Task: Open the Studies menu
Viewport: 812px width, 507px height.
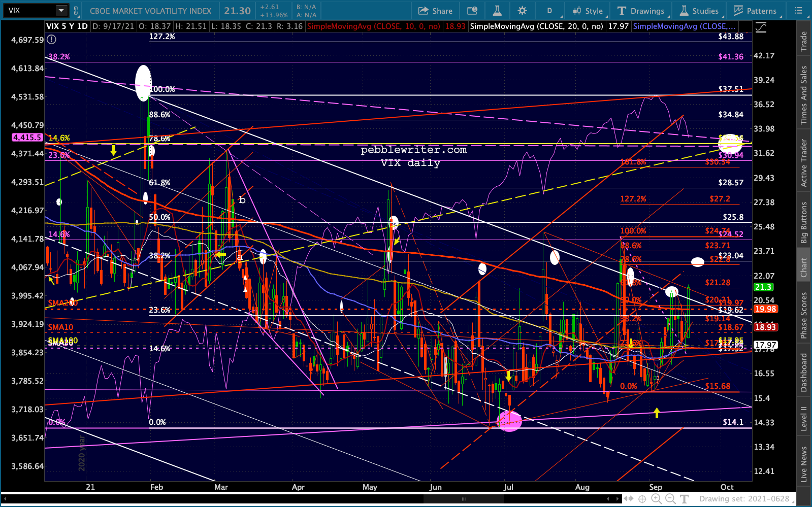Action: pyautogui.click(x=699, y=11)
